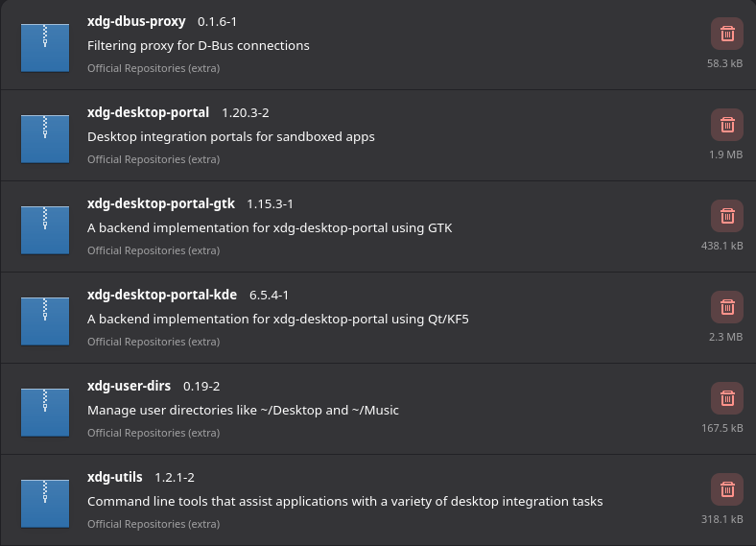Click the xdg-utils package archive icon
Viewport: 756px width, 546px height.
(x=45, y=502)
